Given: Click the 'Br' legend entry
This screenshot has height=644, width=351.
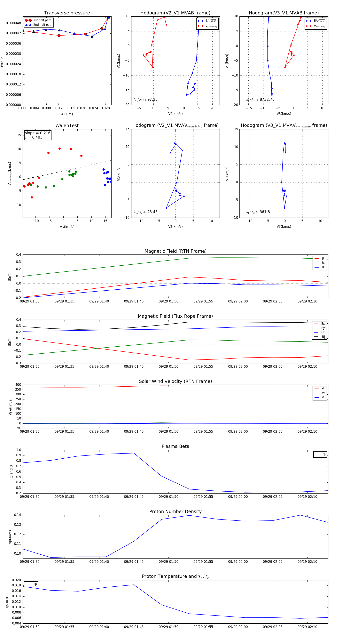Looking at the screenshot, I should pyautogui.click(x=320, y=259).
